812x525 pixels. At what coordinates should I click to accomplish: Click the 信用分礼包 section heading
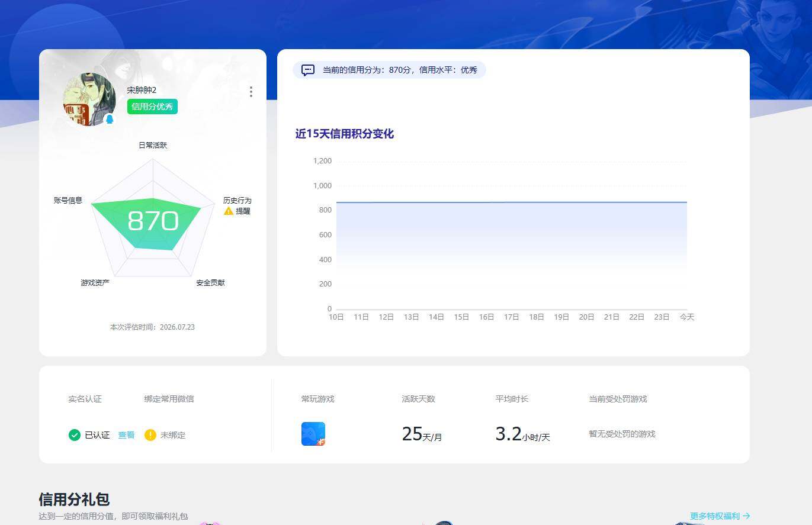(74, 500)
